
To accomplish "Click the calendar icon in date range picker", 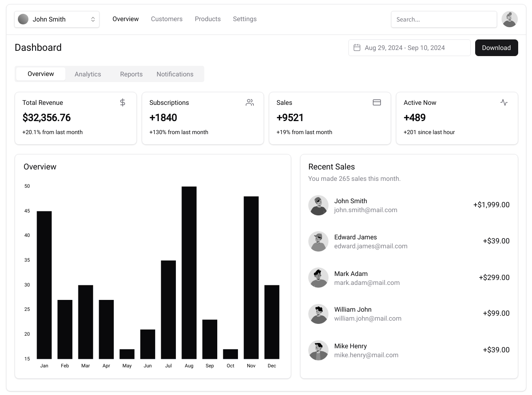I will point(357,48).
